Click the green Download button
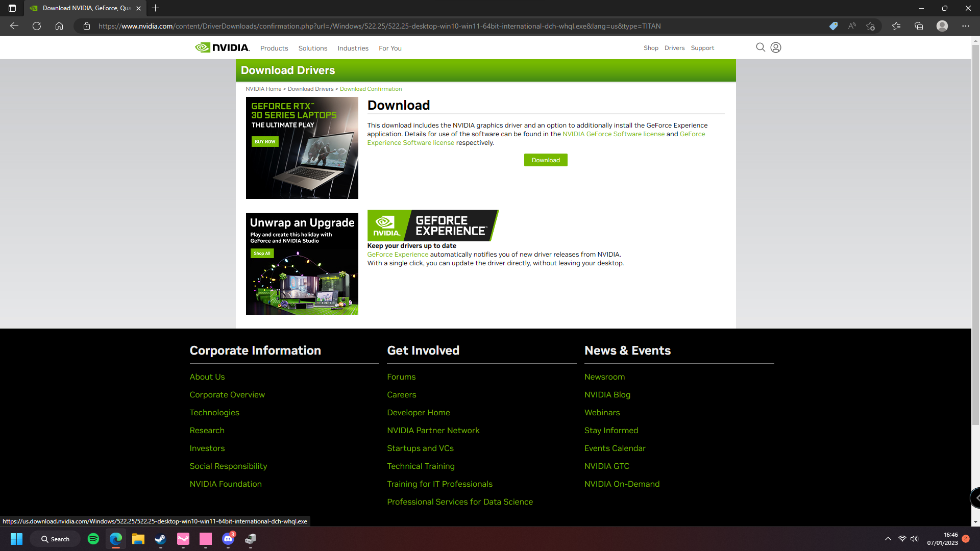Screen dimensions: 980x551 tap(546, 160)
